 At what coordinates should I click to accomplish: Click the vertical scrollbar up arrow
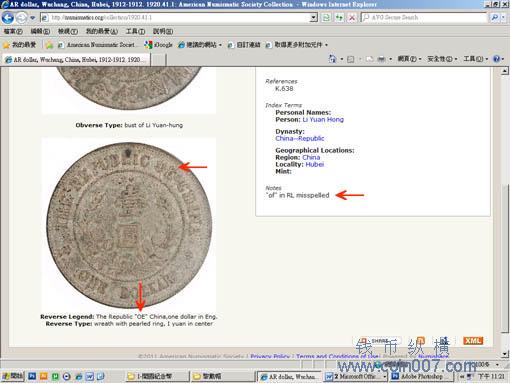point(505,71)
